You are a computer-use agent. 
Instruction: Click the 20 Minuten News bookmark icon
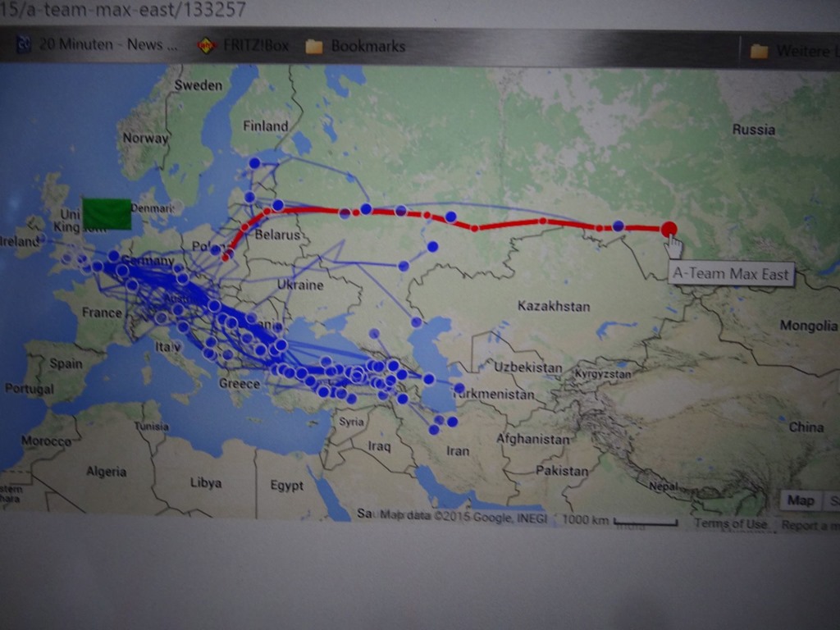[x=24, y=45]
